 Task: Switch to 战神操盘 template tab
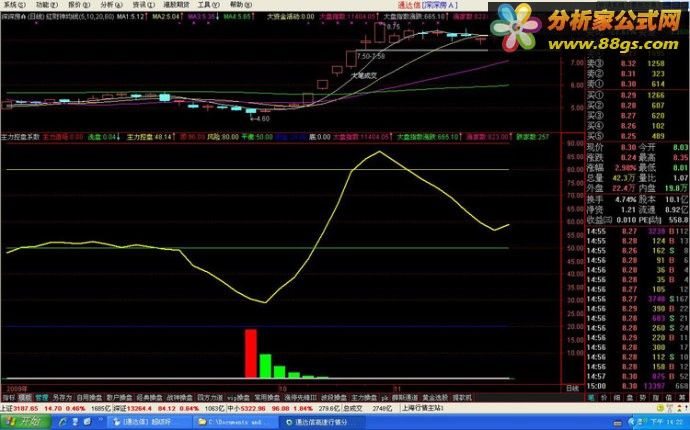click(180, 397)
